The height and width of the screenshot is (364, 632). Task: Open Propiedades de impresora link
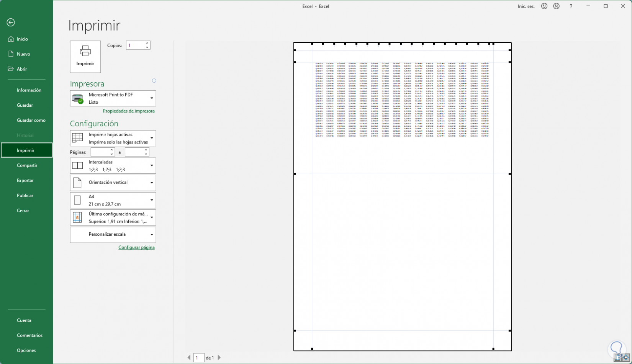tap(129, 111)
